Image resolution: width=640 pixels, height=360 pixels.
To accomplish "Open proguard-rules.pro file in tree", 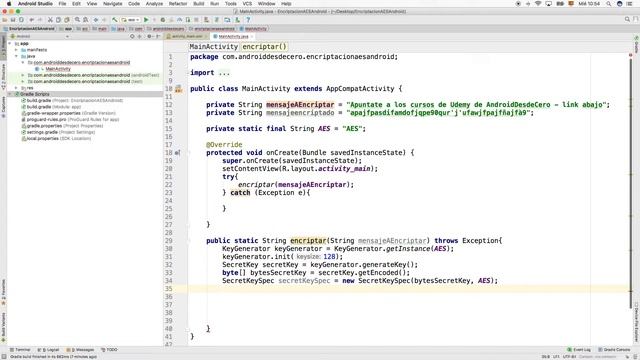I will tap(70, 120).
